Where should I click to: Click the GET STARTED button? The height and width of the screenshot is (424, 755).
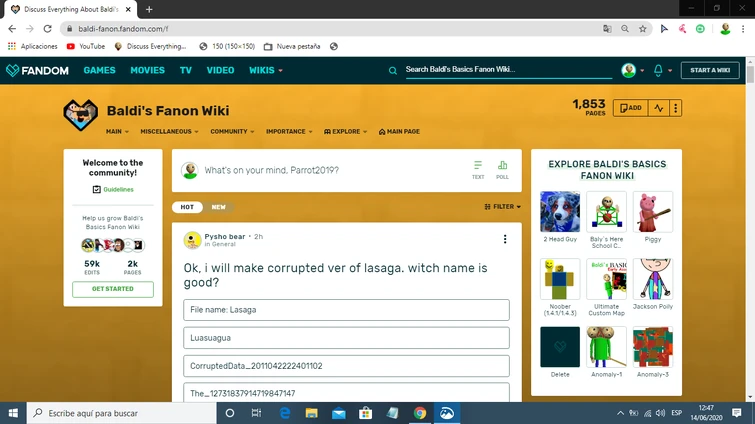point(113,289)
